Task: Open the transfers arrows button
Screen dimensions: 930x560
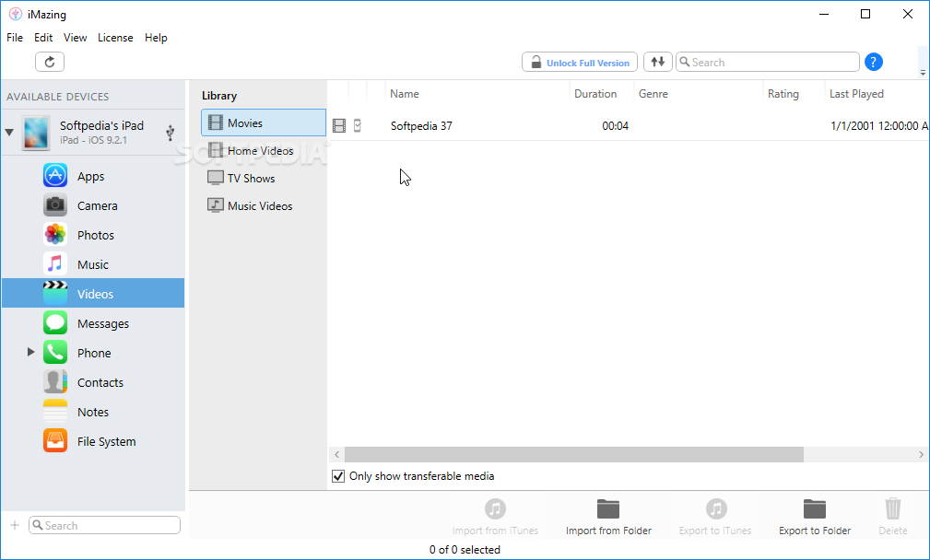Action: tap(658, 62)
